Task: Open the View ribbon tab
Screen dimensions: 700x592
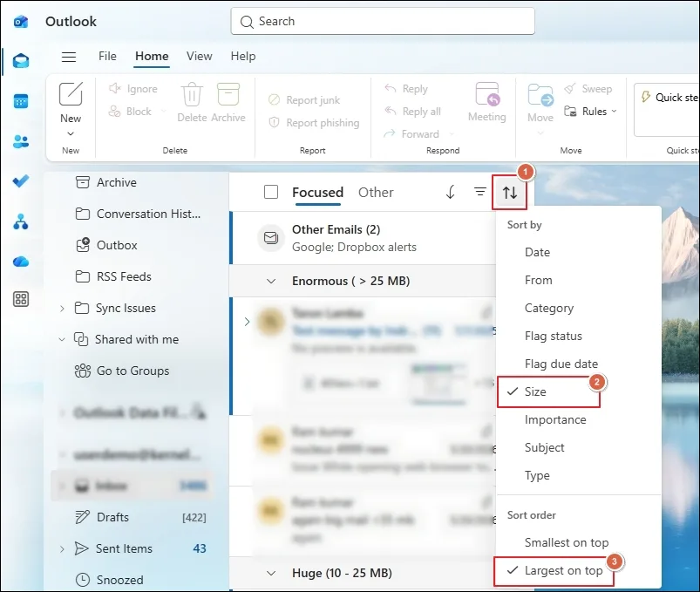Action: pyautogui.click(x=199, y=57)
